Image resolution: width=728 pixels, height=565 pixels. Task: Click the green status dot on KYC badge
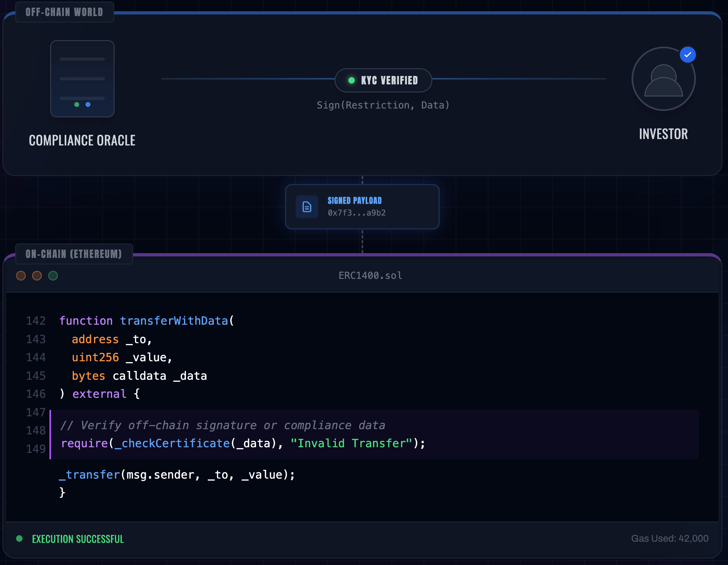coord(352,80)
